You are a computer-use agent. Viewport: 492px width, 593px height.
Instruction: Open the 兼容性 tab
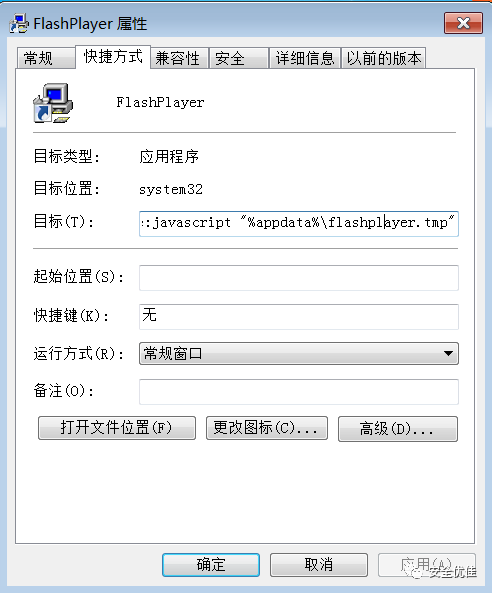click(x=179, y=58)
